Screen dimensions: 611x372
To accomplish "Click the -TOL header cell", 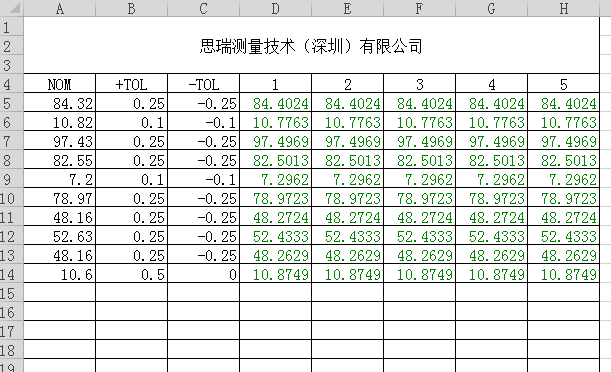I will (203, 84).
